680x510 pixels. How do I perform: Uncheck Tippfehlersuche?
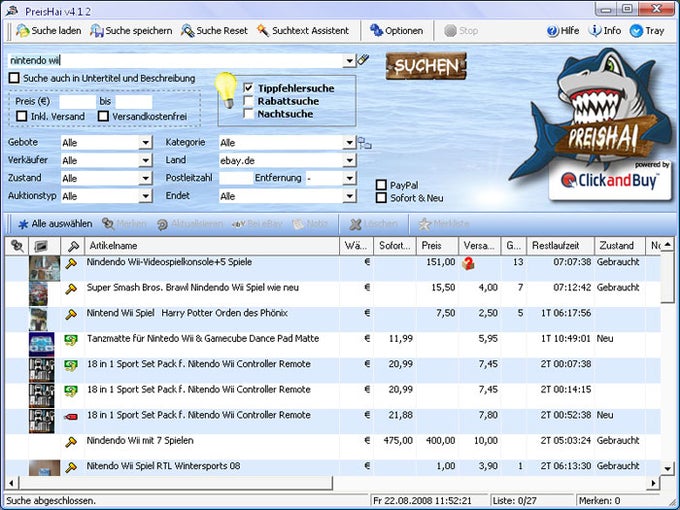coord(248,88)
